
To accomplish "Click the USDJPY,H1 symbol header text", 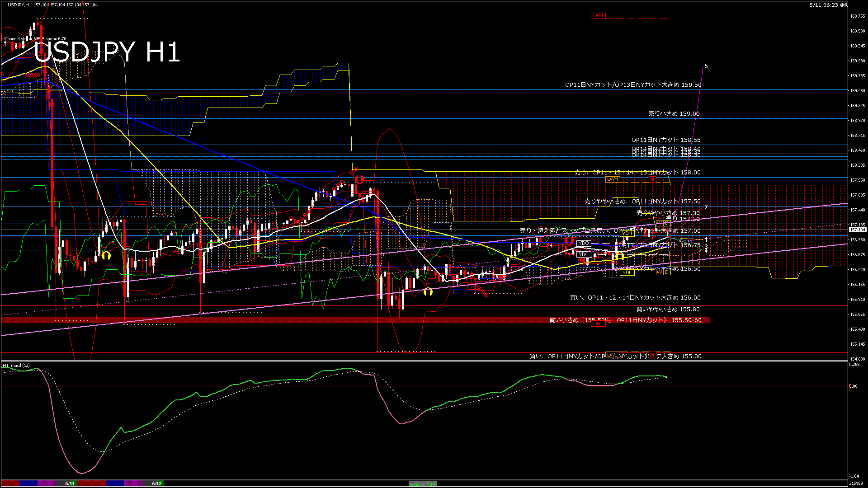I will pos(19,5).
